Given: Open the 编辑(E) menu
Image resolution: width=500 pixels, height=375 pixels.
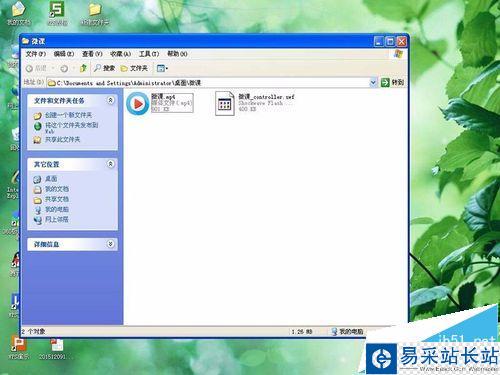Looking at the screenshot, I should pos(64,54).
